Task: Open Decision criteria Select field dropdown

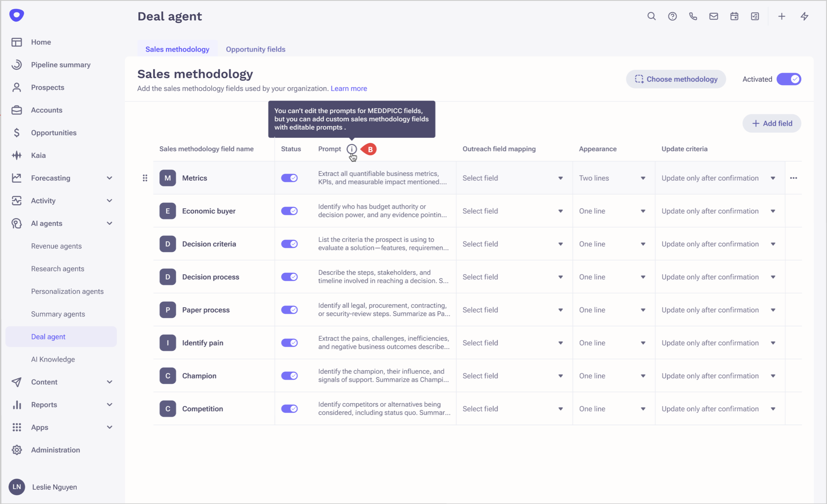Action: 512,244
